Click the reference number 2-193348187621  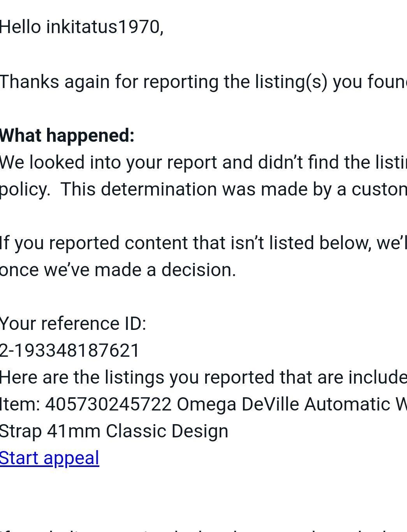[x=70, y=351]
